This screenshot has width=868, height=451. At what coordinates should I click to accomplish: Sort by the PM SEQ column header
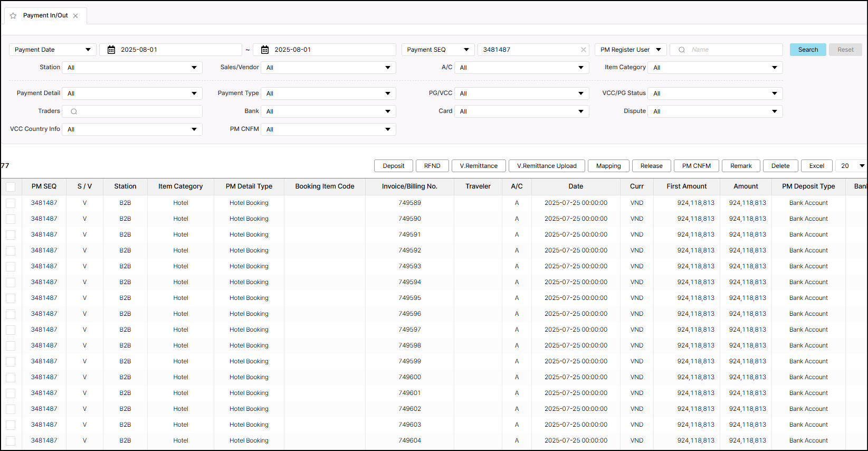[44, 186]
